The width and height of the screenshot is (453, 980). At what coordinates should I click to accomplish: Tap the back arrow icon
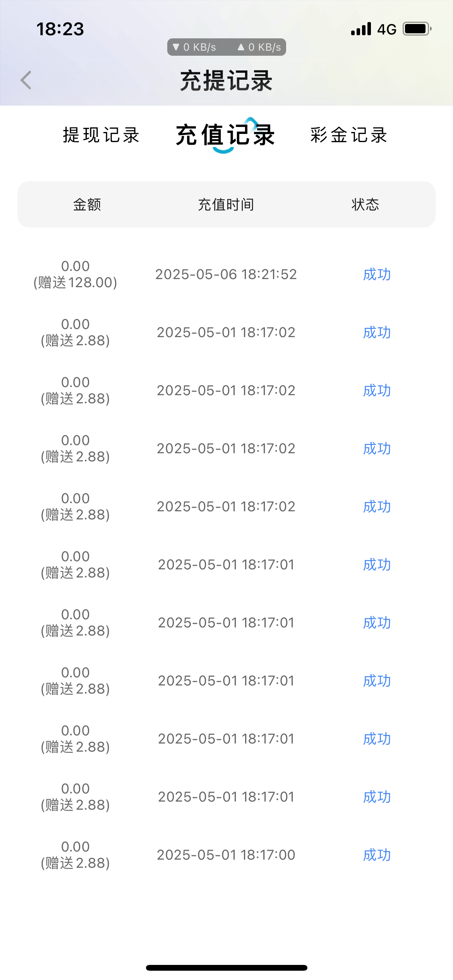coord(26,80)
